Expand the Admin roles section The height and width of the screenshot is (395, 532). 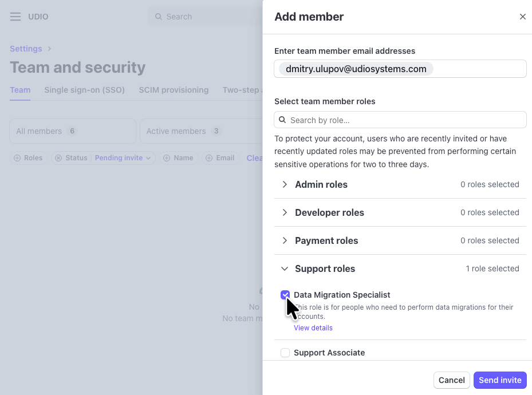[285, 184]
